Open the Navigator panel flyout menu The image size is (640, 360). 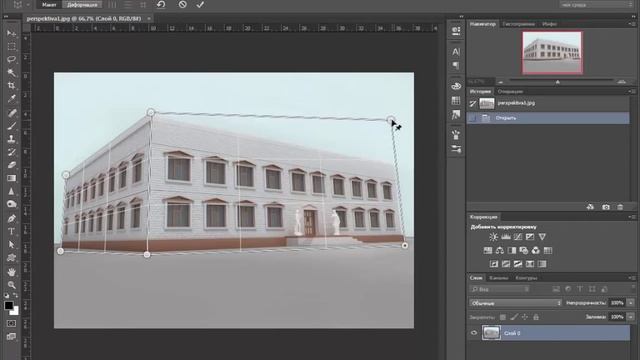coord(631,24)
